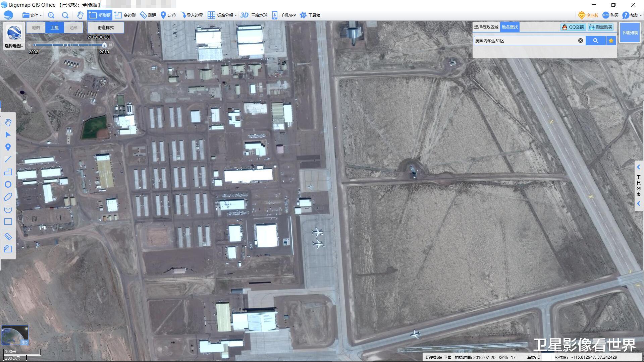Click the zoom in magnifier icon

[x=51, y=15]
